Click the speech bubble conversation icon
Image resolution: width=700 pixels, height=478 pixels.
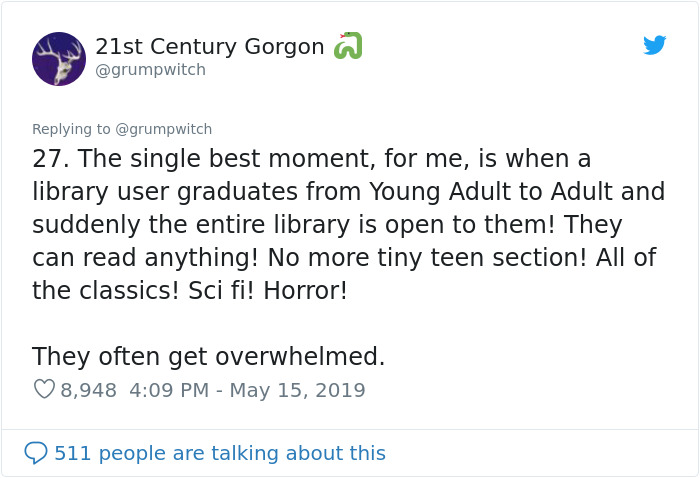coord(36,453)
